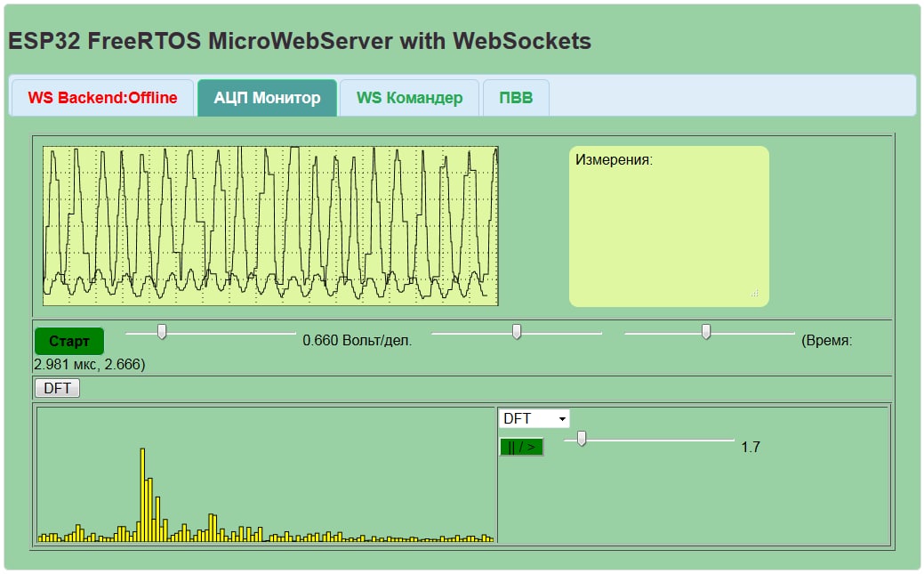Click the resize grip of Измерения box
The width and height of the screenshot is (924, 574).
point(755,293)
